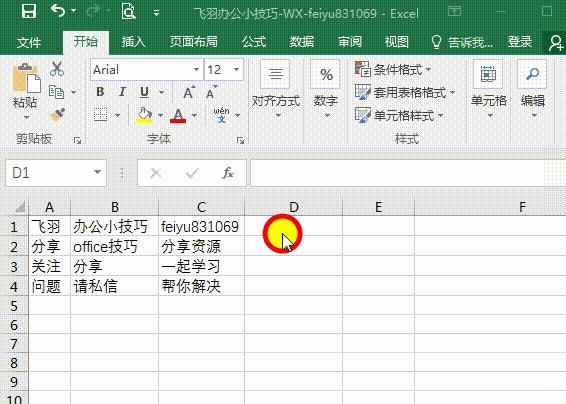This screenshot has width=566, height=404.
Task: Open Customize Quick Access Toolbar dropdown
Action: [x=156, y=13]
